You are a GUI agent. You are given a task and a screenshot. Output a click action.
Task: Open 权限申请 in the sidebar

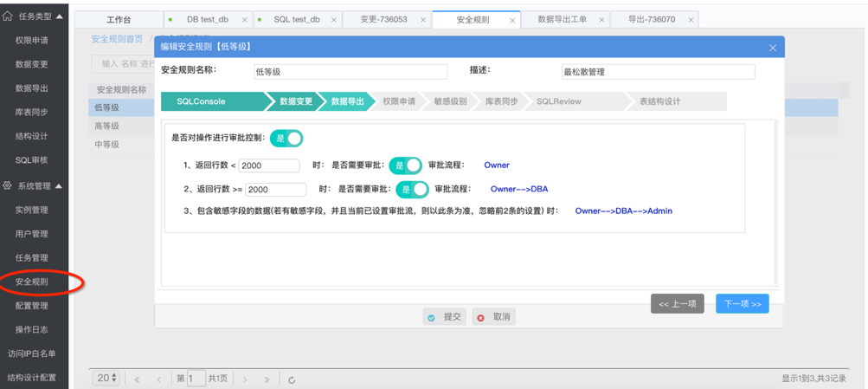click(31, 41)
